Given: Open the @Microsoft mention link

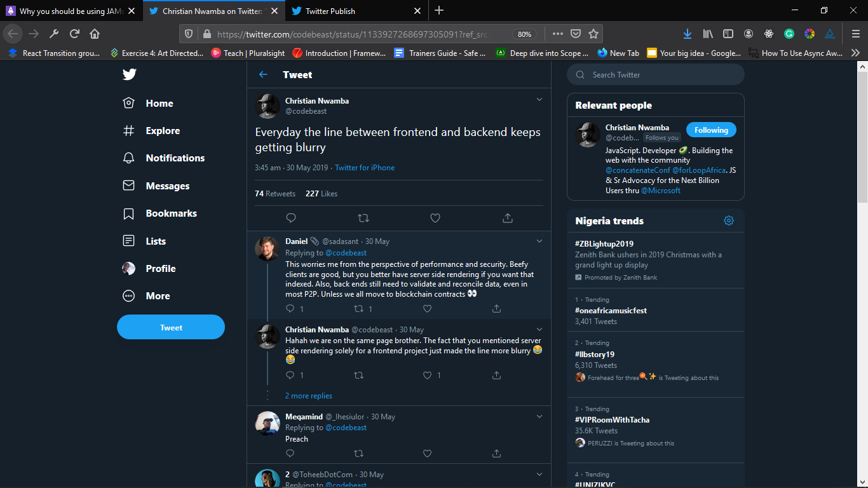Looking at the screenshot, I should pos(661,191).
